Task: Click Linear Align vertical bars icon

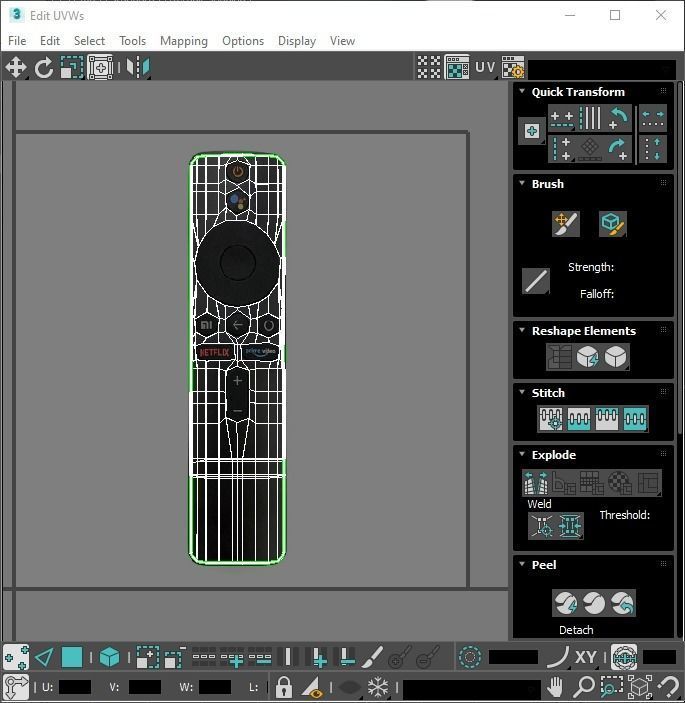Action: click(x=590, y=119)
